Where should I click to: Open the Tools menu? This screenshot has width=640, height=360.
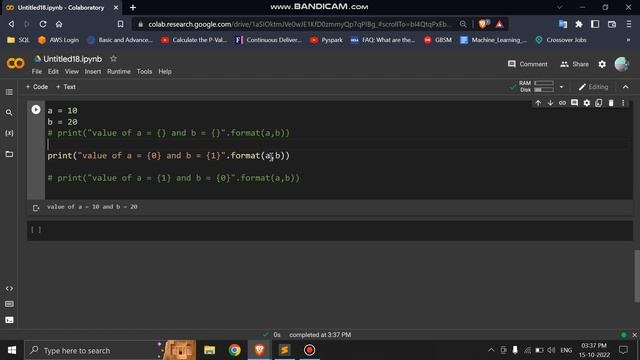144,71
